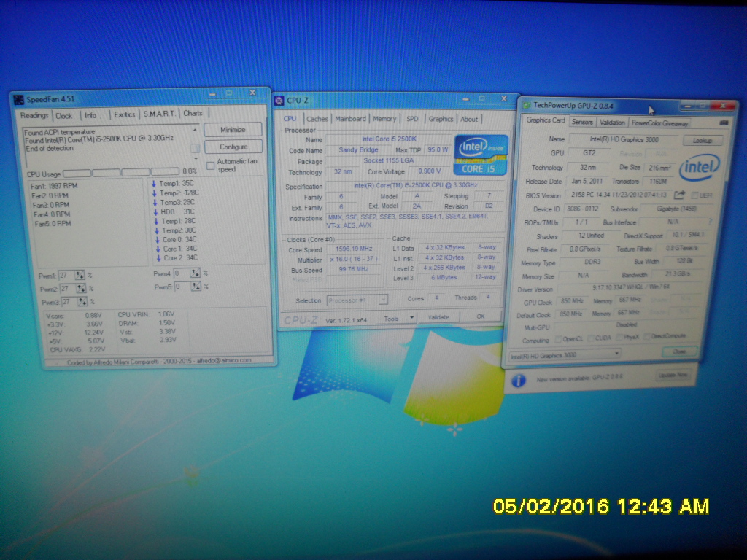This screenshot has height=560, width=747.
Task: Open SpeedFan S.M.A.R.T. tab
Action: click(x=159, y=114)
